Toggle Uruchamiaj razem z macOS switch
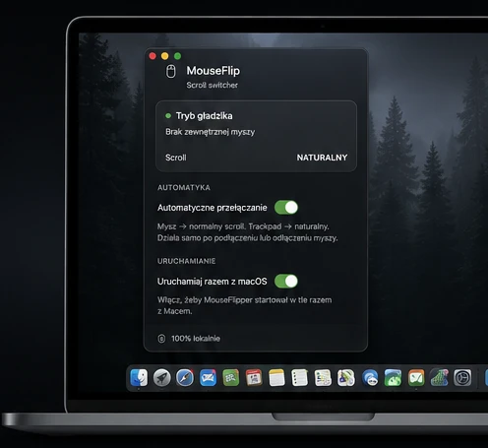 click(286, 282)
